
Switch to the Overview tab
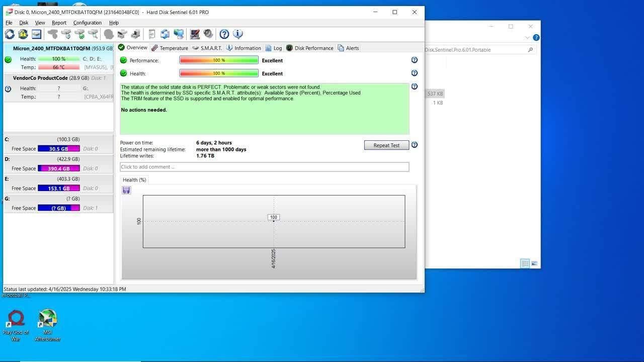pyautogui.click(x=133, y=48)
